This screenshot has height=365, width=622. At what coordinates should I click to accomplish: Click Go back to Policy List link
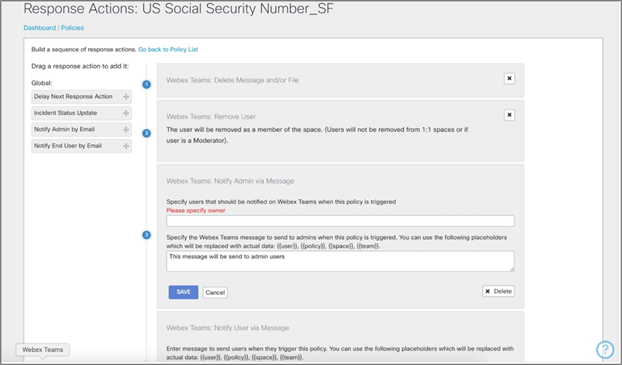pyautogui.click(x=168, y=50)
